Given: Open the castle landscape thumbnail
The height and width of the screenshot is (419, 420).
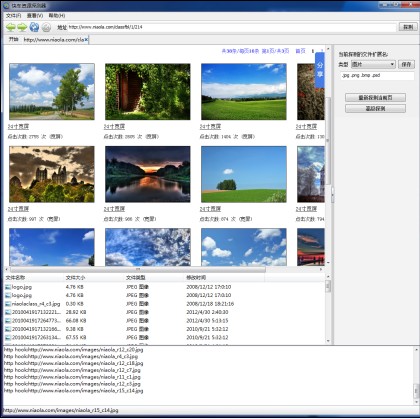Looking at the screenshot, I should [52, 174].
